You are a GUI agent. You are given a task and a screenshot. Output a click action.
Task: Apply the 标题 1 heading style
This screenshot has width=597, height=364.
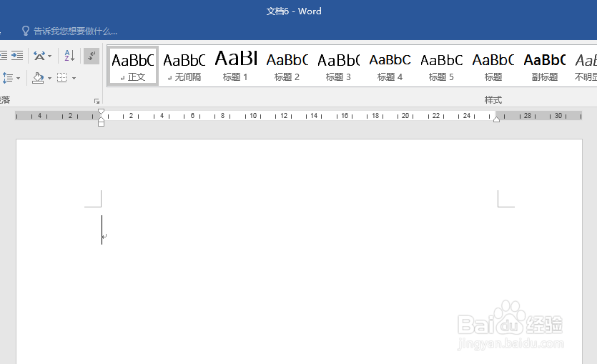236,66
